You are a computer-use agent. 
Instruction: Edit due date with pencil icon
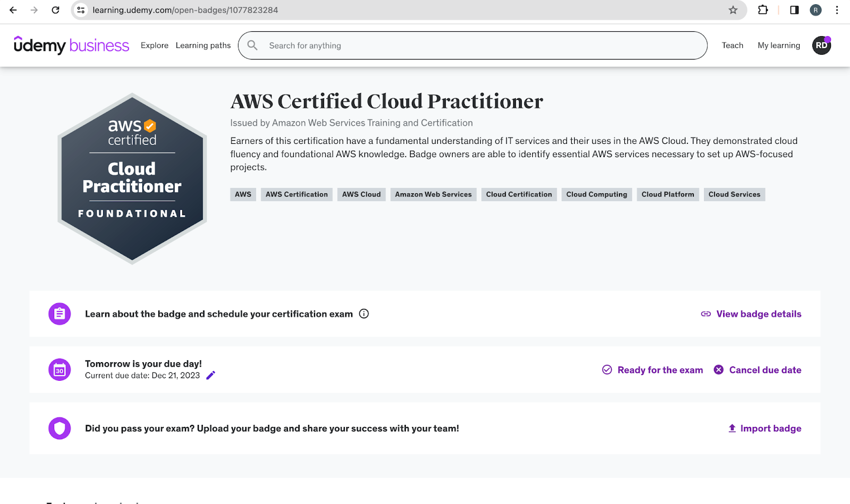point(211,375)
